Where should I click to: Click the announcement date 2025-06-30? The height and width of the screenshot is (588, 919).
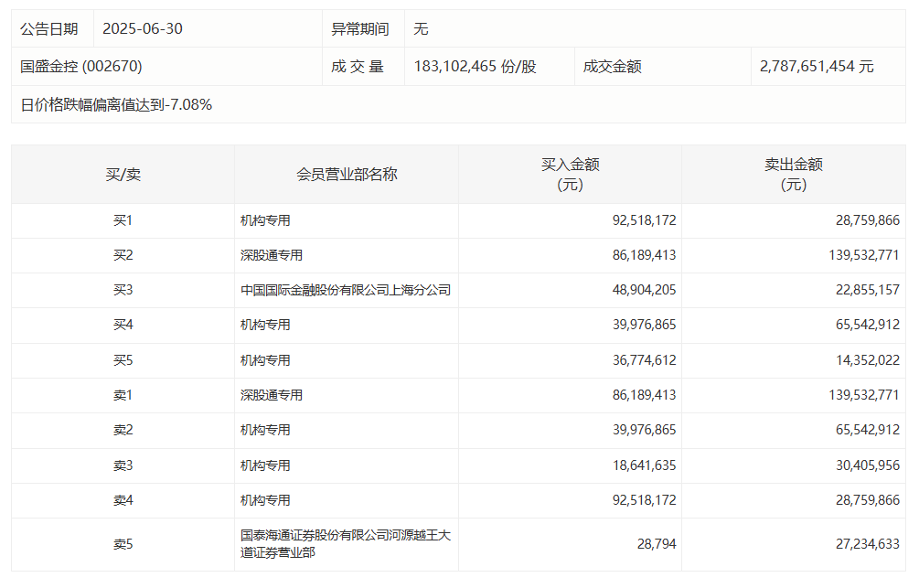[143, 28]
